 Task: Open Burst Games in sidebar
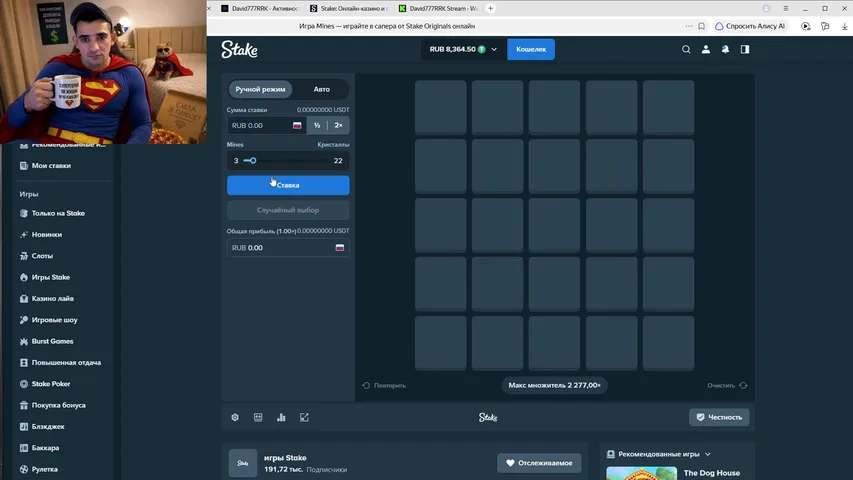(52, 341)
